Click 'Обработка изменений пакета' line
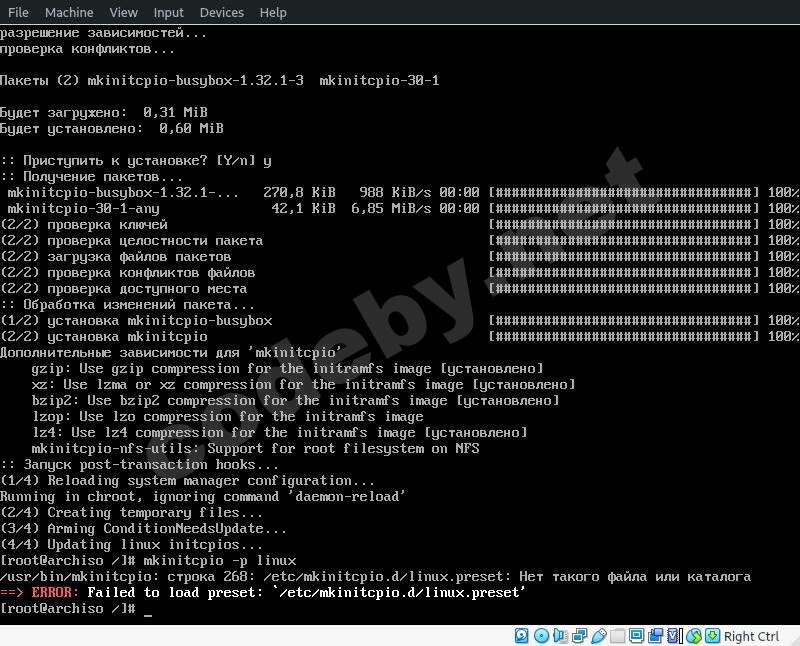The width and height of the screenshot is (800, 646). [128, 305]
